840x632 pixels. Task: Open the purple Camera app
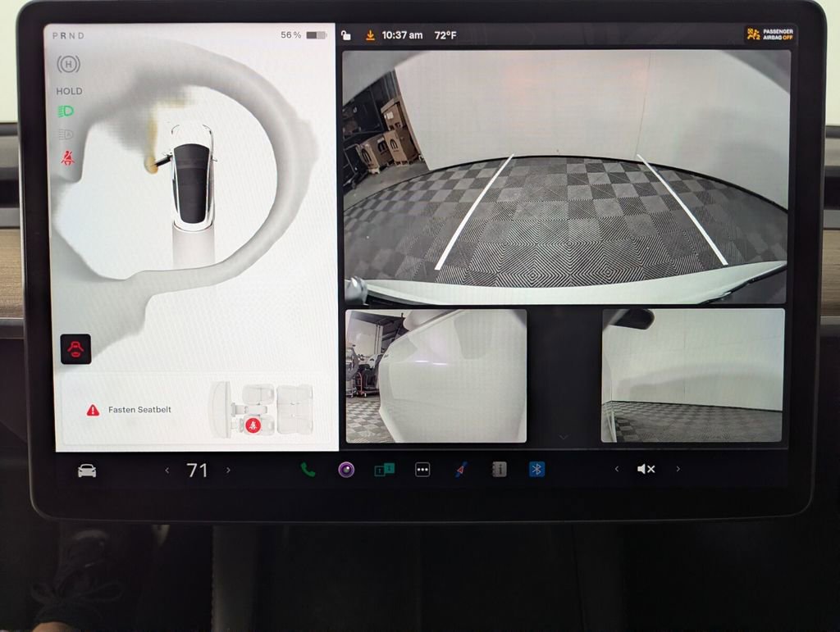346,470
